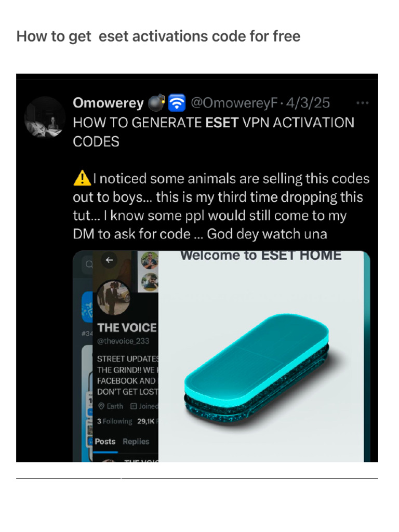Click the Omowerey display name
Screen dimensions: 399x532
(x=108, y=103)
